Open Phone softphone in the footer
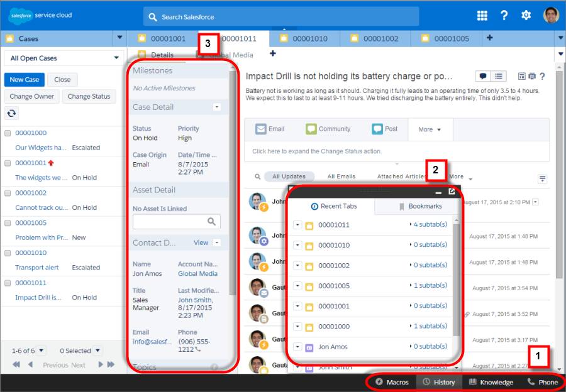The width and height of the screenshot is (566, 392). pos(542,383)
